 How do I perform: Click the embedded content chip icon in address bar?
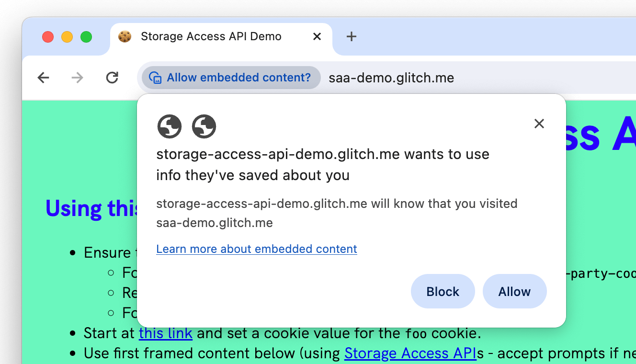pyautogui.click(x=155, y=77)
